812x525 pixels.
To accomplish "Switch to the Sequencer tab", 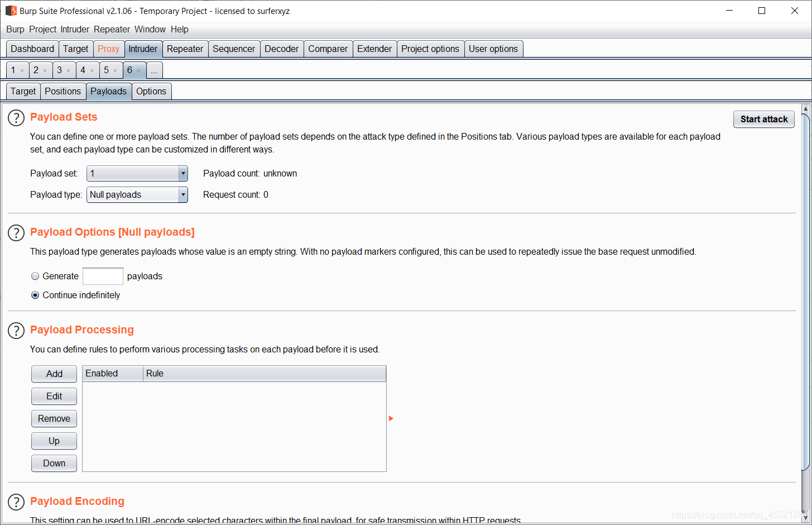I will 234,49.
